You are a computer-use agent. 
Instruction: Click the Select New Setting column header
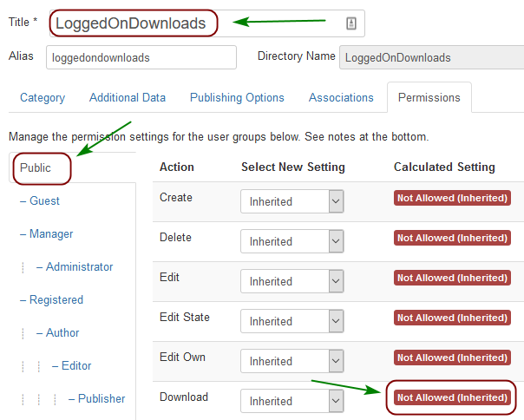pos(293,167)
